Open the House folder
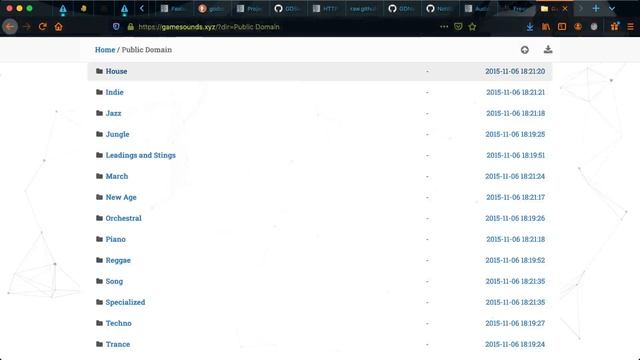640x360 pixels. tap(116, 71)
